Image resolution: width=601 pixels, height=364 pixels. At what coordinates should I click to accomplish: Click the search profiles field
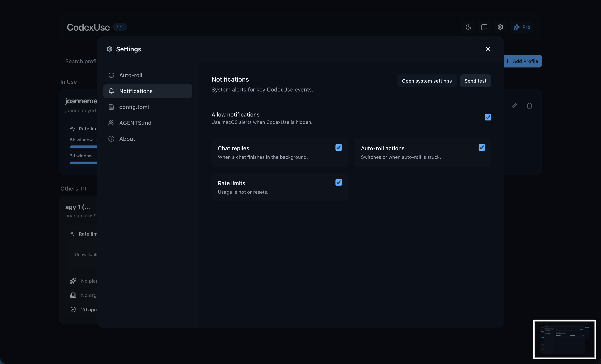point(80,61)
